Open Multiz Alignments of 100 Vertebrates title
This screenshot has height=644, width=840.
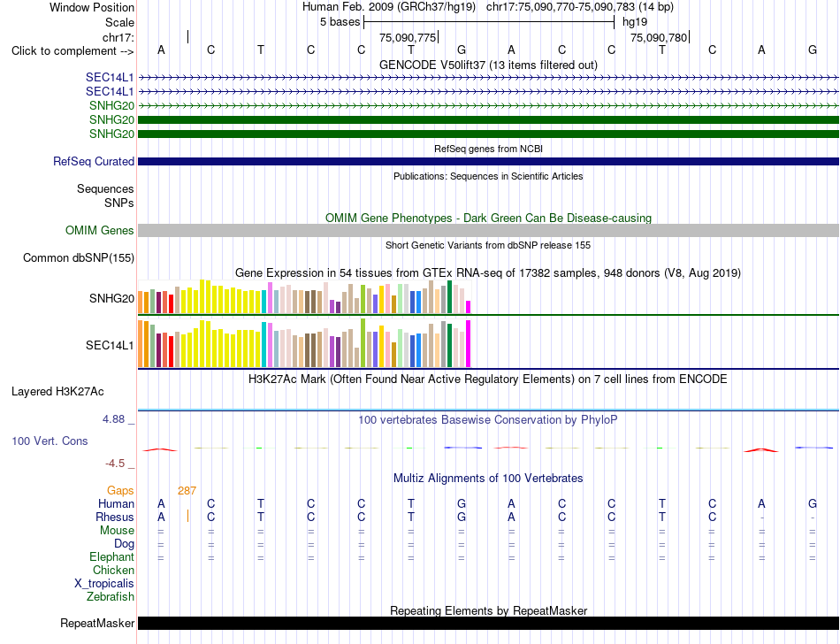pyautogui.click(x=488, y=478)
